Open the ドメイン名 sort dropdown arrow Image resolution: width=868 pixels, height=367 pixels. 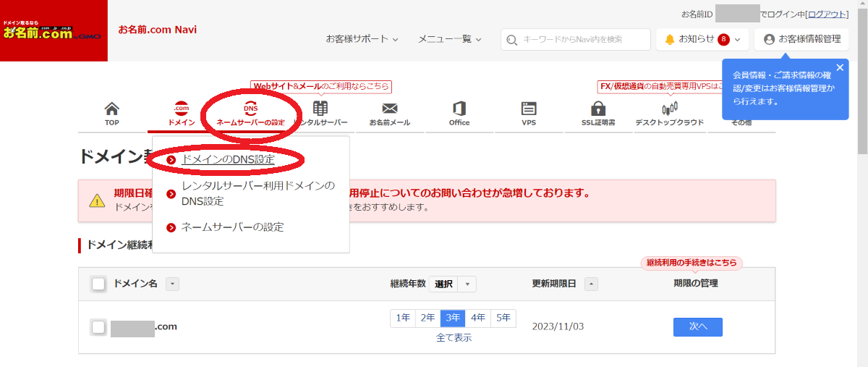pyautogui.click(x=172, y=284)
